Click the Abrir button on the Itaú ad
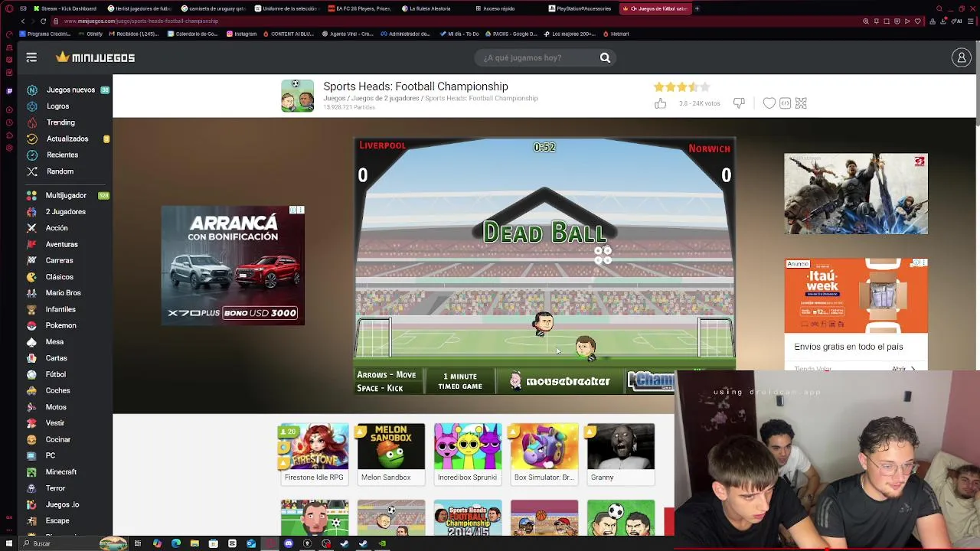980x551 pixels. 903,369
